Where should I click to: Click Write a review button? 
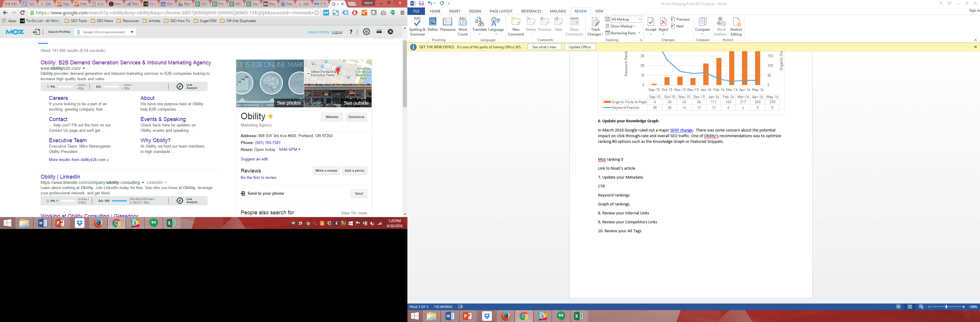[x=326, y=171]
